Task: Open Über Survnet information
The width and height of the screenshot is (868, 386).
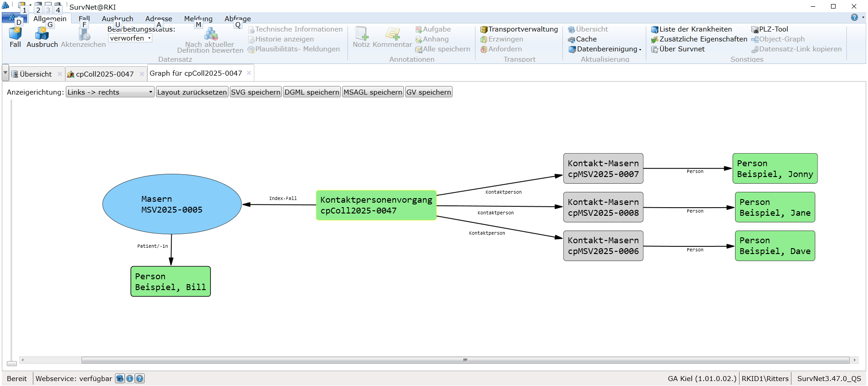Action: (x=678, y=49)
